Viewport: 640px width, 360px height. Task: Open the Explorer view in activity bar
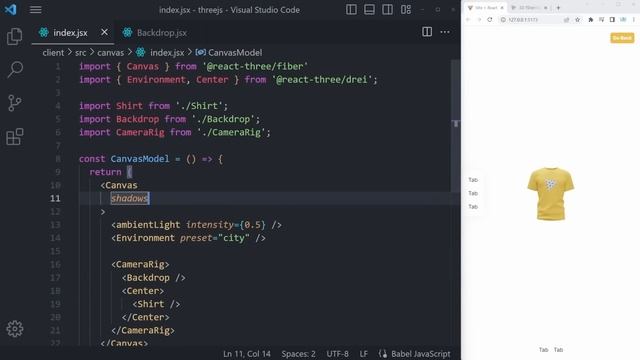tap(15, 36)
